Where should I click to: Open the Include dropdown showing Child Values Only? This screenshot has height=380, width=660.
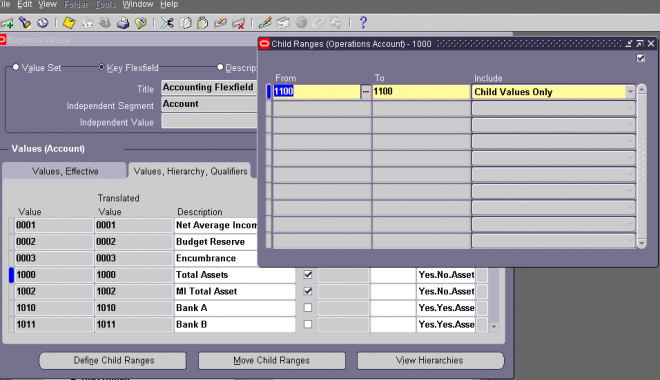point(630,92)
